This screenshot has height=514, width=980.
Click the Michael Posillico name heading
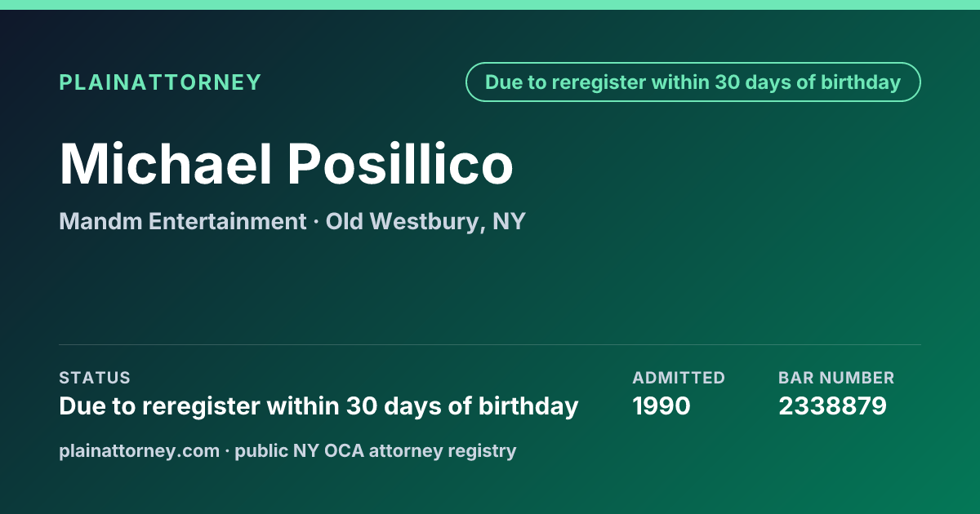[287, 164]
